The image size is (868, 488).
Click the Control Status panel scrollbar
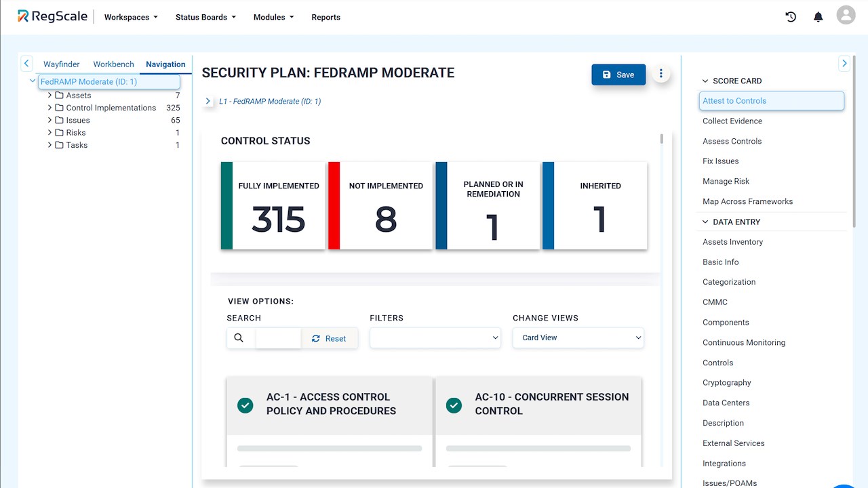pyautogui.click(x=662, y=139)
